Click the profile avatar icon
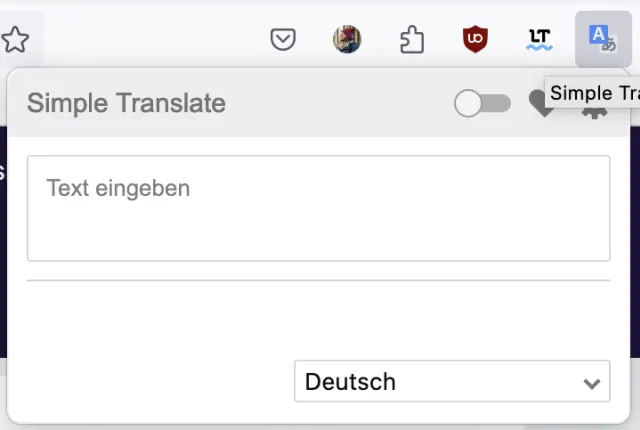 [x=347, y=40]
